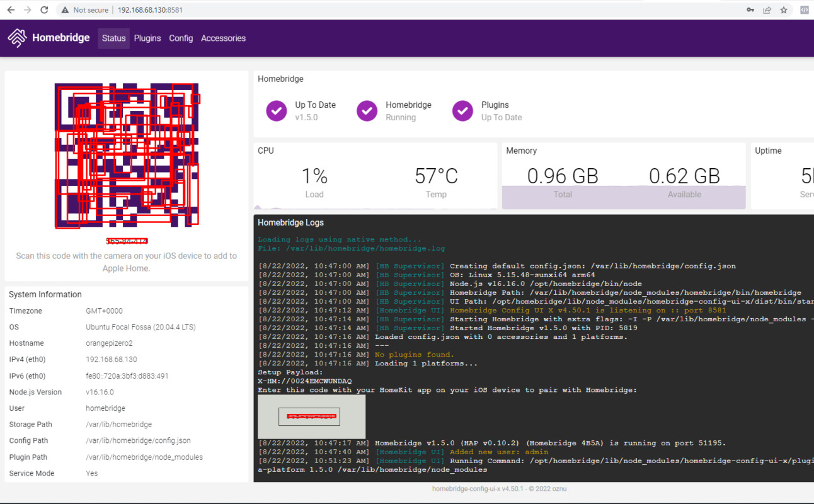Click the 57°C CPU temperature value
Viewport: 814px width, 504px height.
tap(436, 176)
